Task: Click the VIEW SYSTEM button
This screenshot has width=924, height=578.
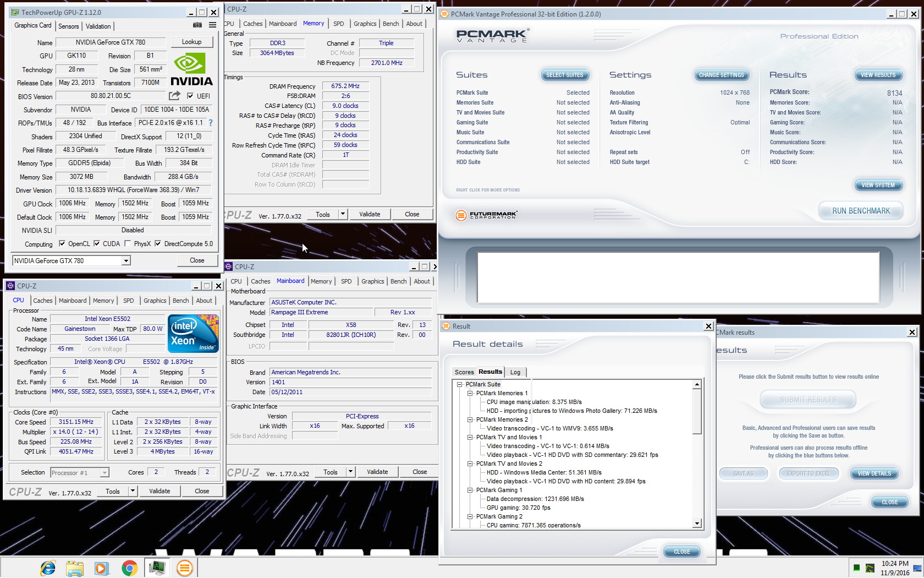Action: click(878, 185)
